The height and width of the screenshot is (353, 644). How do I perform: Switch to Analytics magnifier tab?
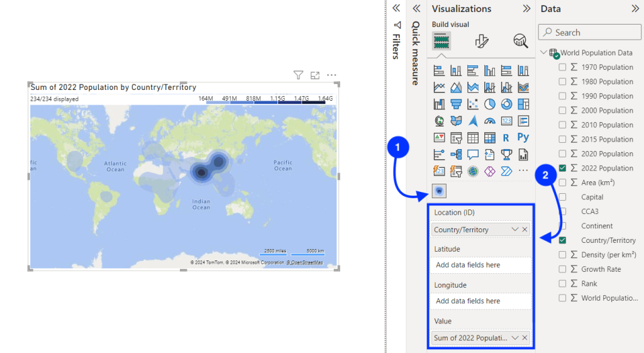click(x=521, y=41)
